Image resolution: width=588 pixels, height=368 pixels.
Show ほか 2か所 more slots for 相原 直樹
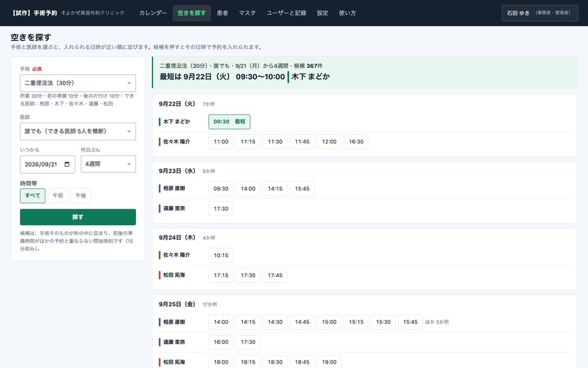[437, 322]
